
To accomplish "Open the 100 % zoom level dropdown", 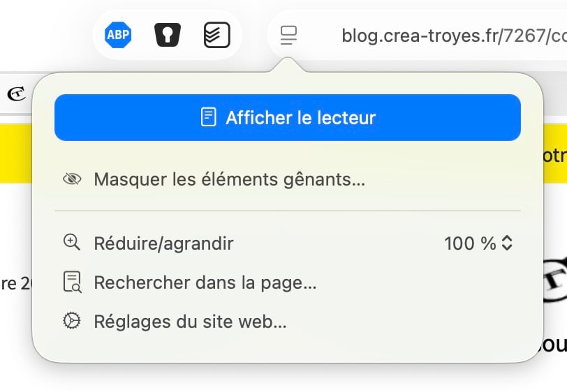I will click(470, 243).
